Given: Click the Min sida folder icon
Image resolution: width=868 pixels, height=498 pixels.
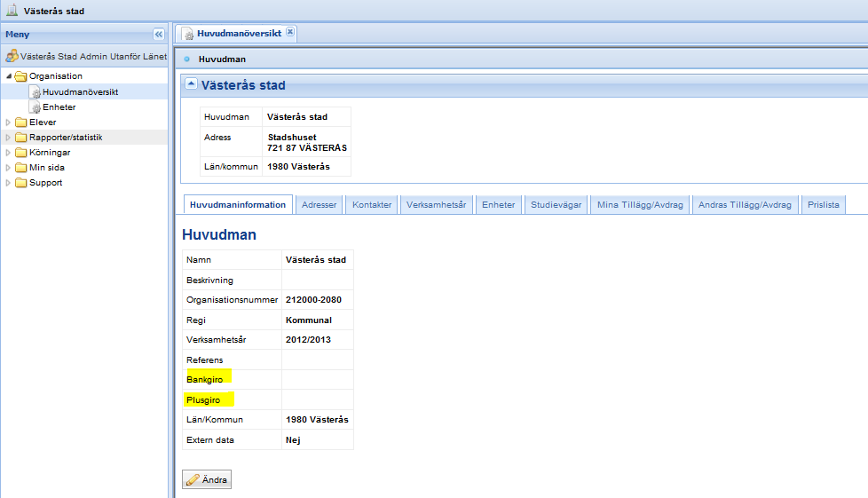Looking at the screenshot, I should pyautogui.click(x=21, y=167).
